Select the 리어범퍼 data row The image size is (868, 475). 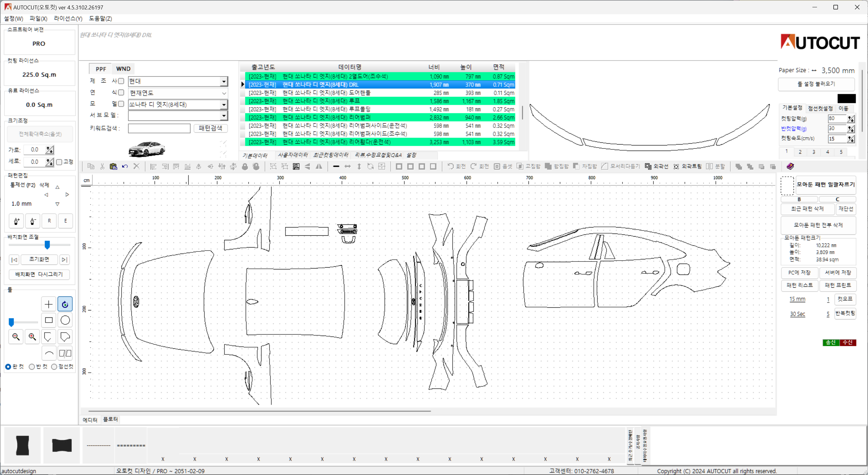pyautogui.click(x=380, y=118)
